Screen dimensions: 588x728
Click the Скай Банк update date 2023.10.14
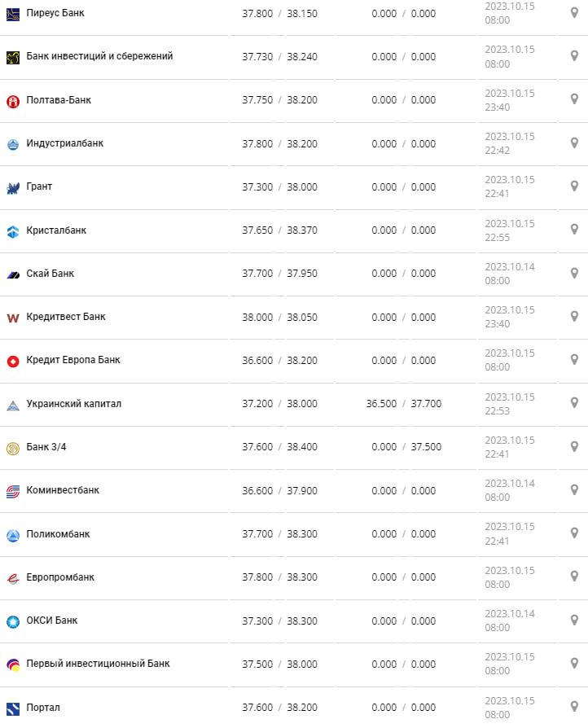click(x=510, y=267)
